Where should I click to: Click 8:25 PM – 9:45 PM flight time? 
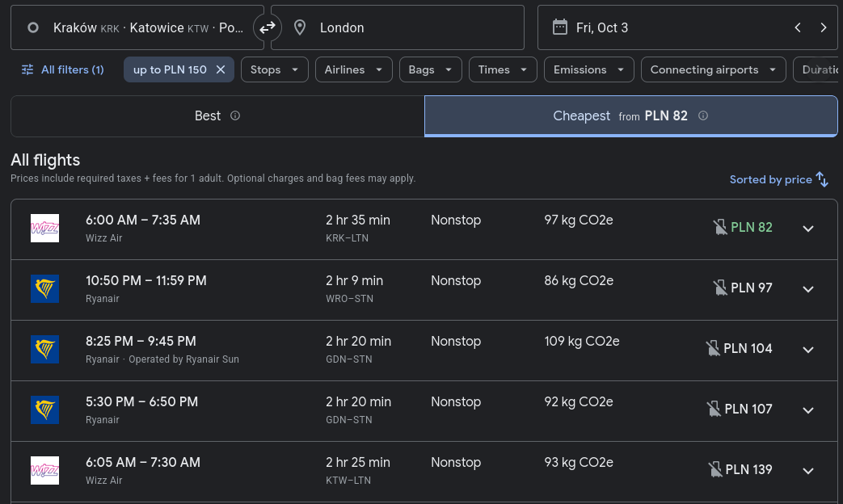click(x=141, y=341)
